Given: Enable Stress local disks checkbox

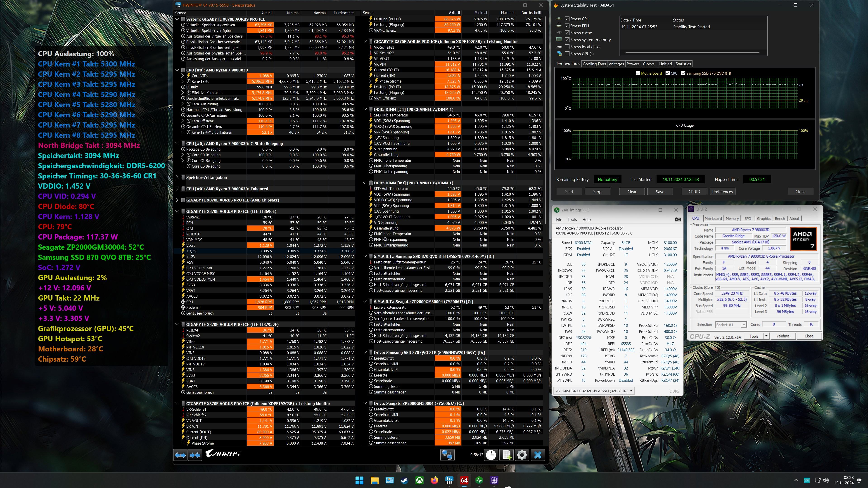Looking at the screenshot, I should [x=567, y=47].
